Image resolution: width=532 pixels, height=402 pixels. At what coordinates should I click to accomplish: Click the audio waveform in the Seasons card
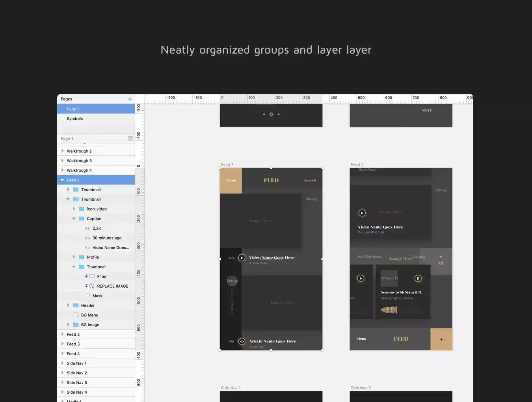point(389,310)
